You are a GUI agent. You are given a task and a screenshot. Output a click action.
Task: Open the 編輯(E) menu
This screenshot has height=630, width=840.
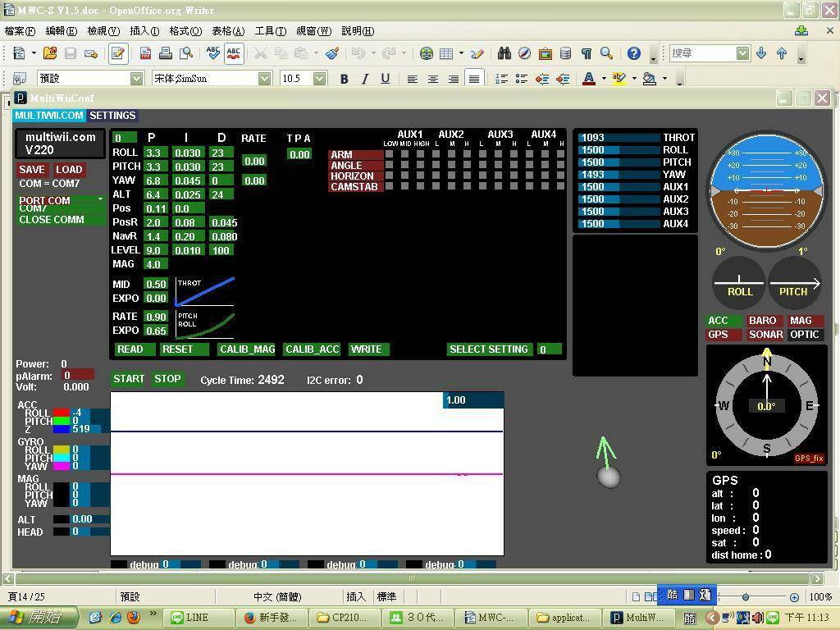pyautogui.click(x=62, y=31)
